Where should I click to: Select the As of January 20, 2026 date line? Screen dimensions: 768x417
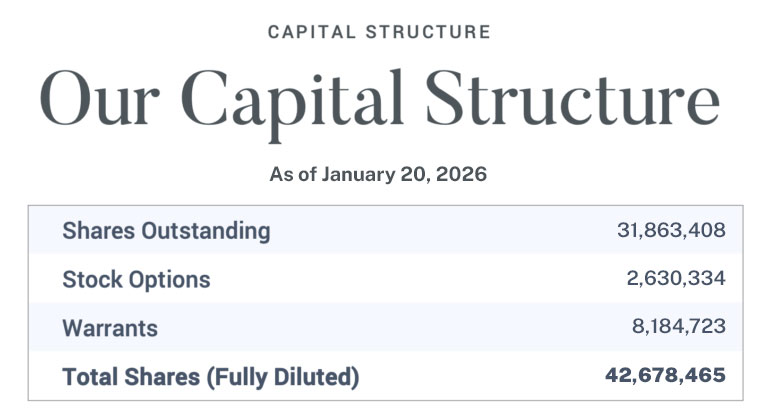(378, 175)
